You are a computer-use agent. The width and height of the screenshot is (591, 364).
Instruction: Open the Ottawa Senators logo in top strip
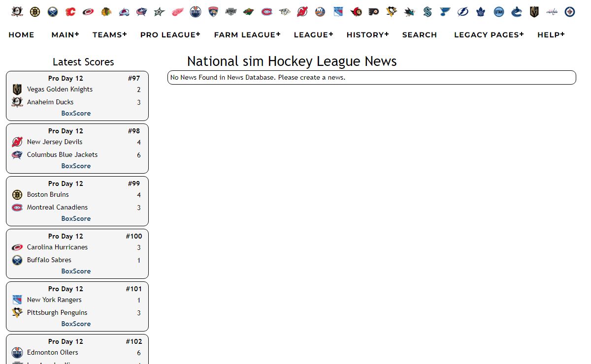[356, 12]
